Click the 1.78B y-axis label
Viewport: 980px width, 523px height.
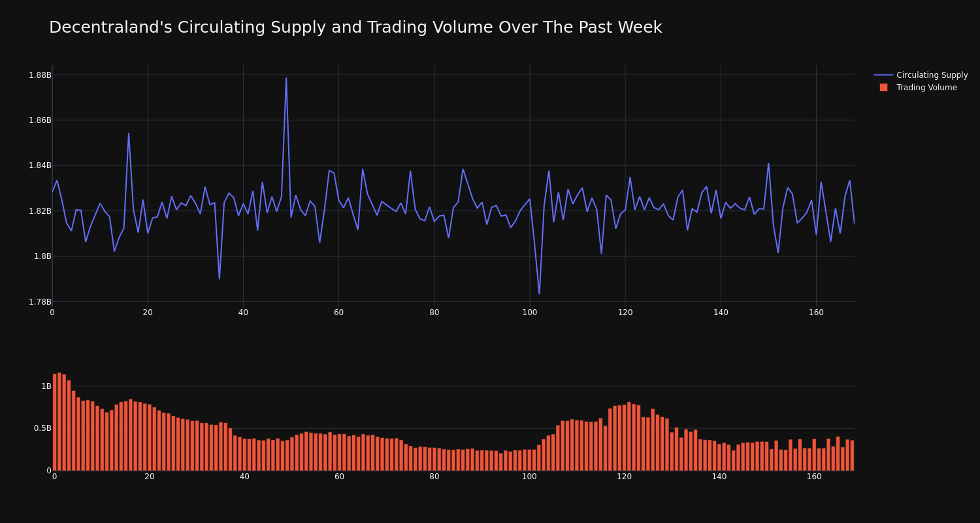(40, 302)
